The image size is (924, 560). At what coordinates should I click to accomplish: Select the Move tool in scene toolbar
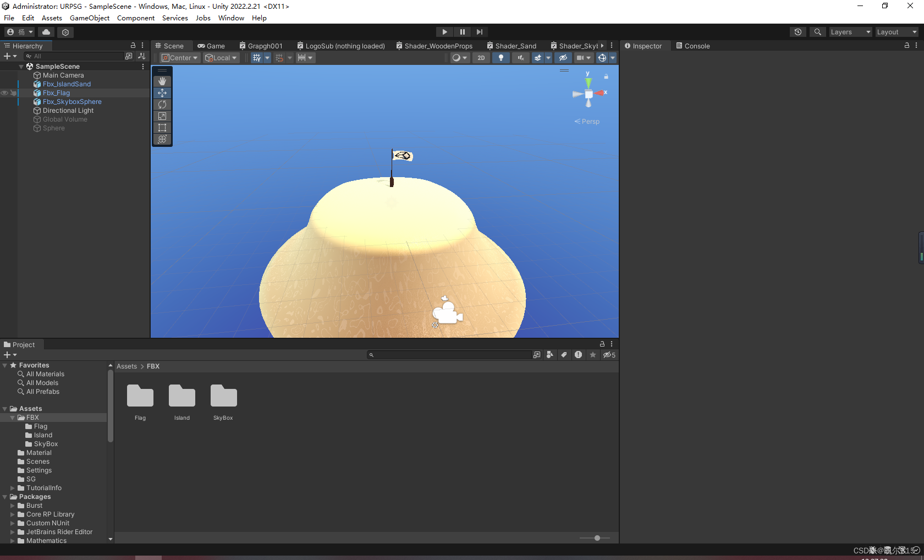(162, 93)
